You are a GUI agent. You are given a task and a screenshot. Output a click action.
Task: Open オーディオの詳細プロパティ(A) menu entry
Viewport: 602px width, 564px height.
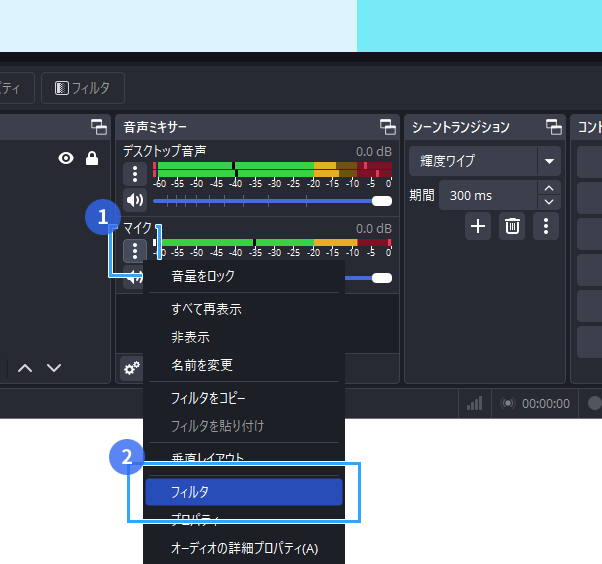244,548
